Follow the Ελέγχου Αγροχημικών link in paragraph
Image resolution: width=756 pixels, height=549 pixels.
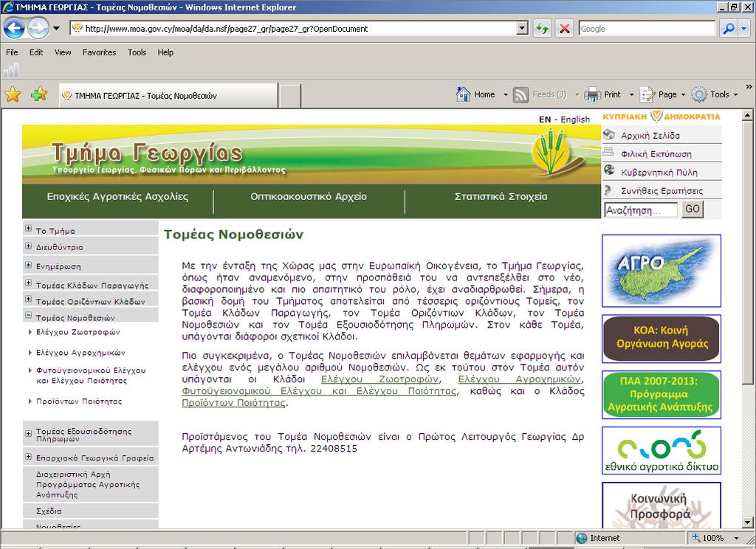[520, 379]
